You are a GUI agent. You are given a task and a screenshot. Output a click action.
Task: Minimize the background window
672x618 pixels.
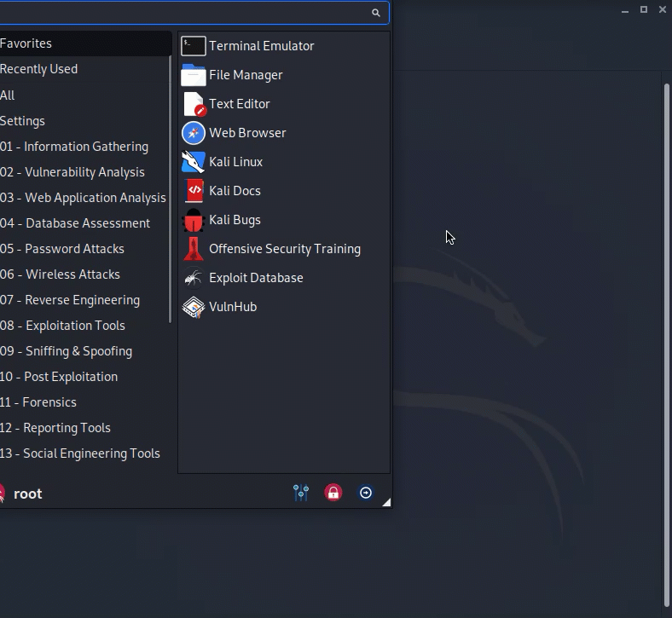[625, 10]
